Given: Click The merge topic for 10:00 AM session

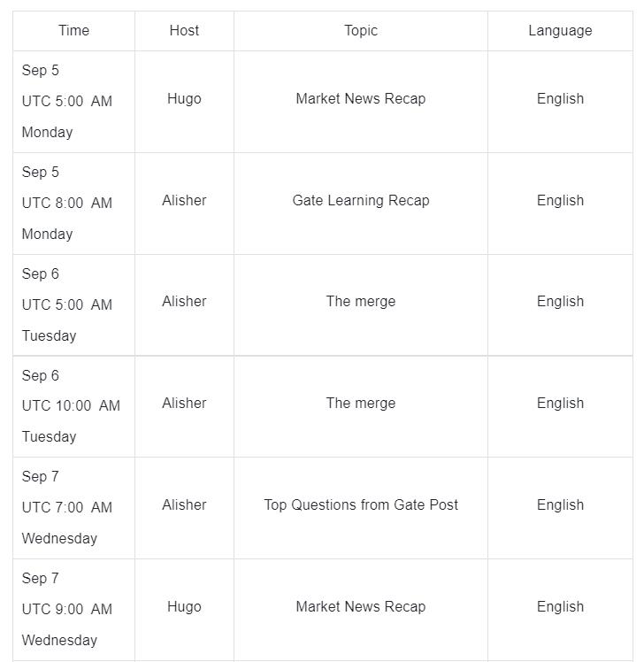Looking at the screenshot, I should pyautogui.click(x=361, y=403).
